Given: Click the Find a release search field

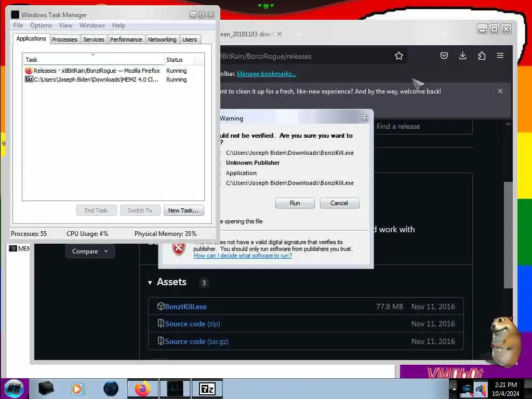Looking at the screenshot, I should (422, 126).
